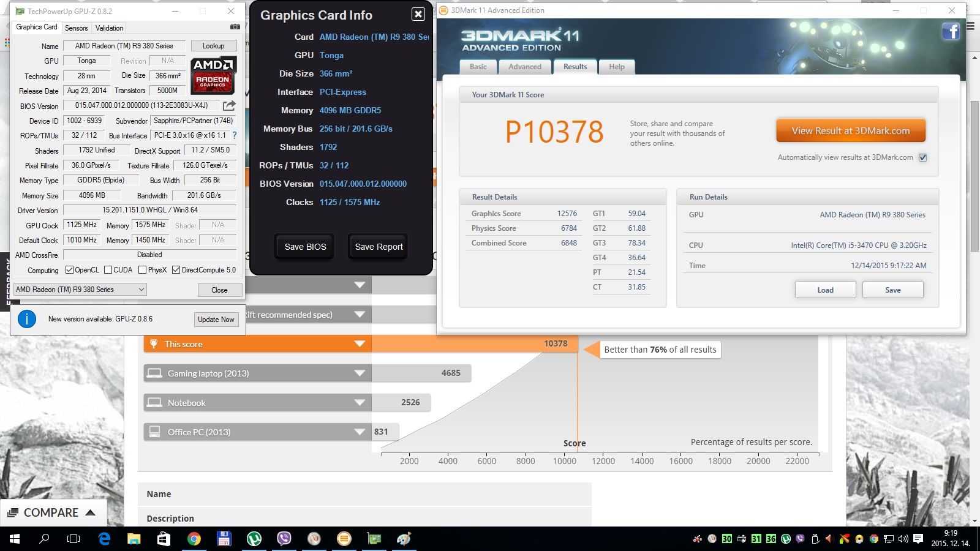Close the Graphics Card Info panel with X

(x=418, y=14)
